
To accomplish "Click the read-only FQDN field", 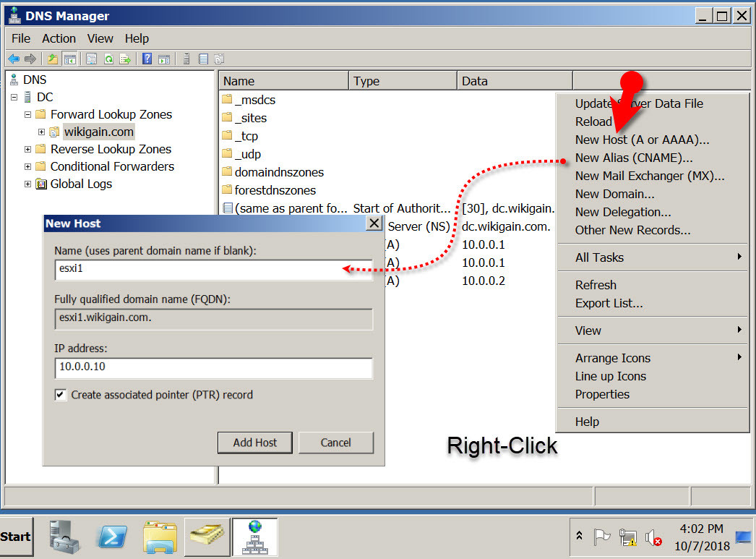I will (x=214, y=319).
